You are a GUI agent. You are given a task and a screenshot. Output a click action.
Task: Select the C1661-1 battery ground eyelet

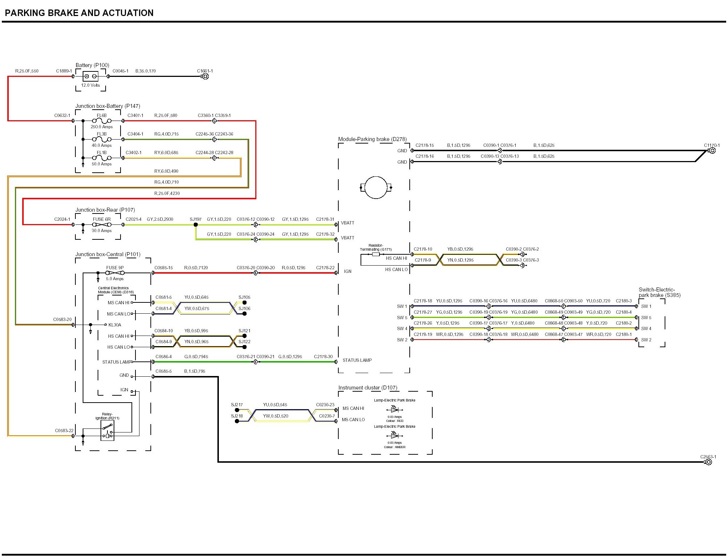(x=205, y=77)
